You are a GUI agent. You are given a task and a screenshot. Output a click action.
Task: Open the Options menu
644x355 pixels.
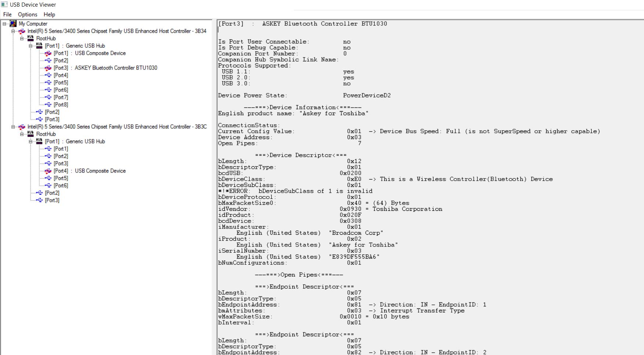point(28,14)
